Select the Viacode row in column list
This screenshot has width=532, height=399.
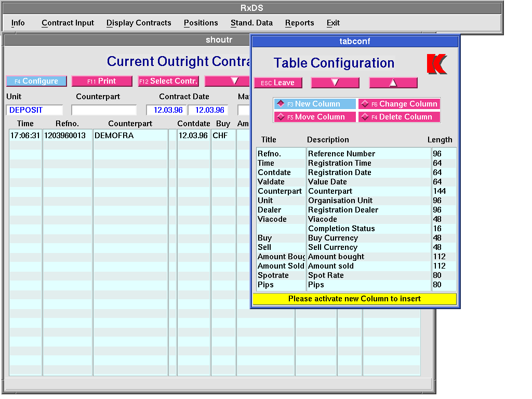pyautogui.click(x=356, y=219)
